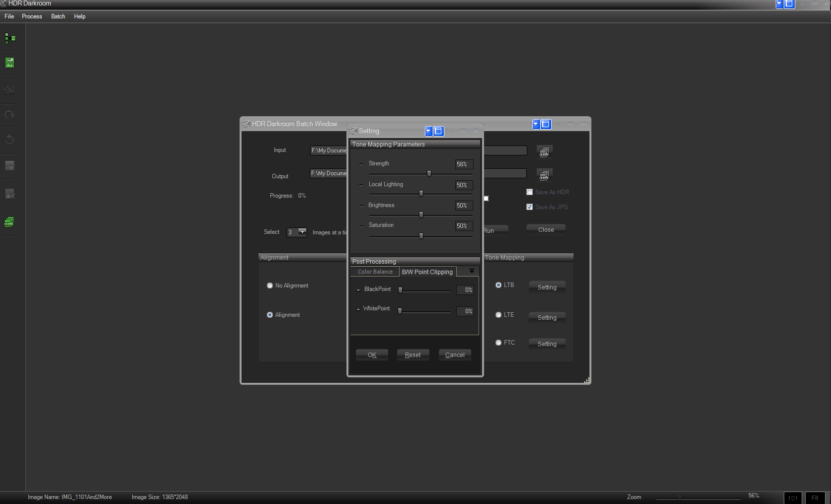Select the HDR merge tool in the sidebar

click(10, 38)
